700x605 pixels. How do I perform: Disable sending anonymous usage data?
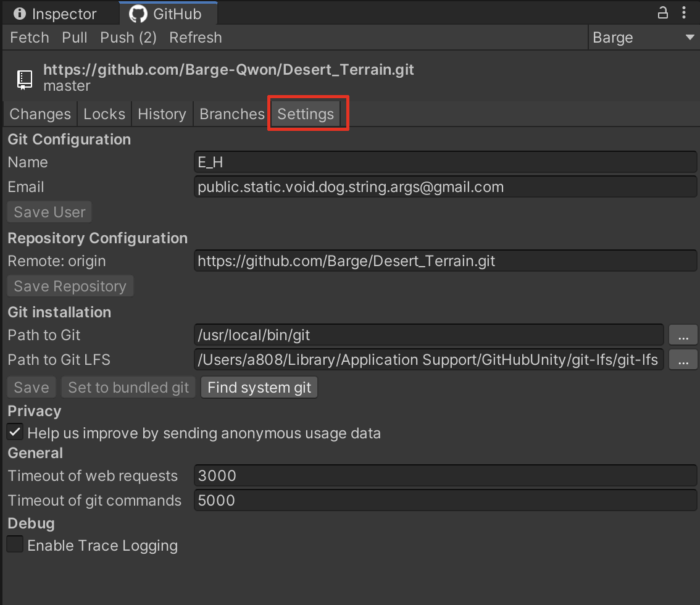pos(15,432)
